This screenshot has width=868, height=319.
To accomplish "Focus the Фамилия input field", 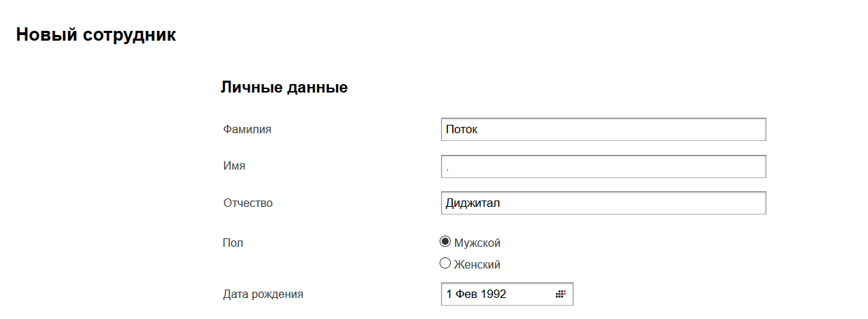I will [603, 130].
